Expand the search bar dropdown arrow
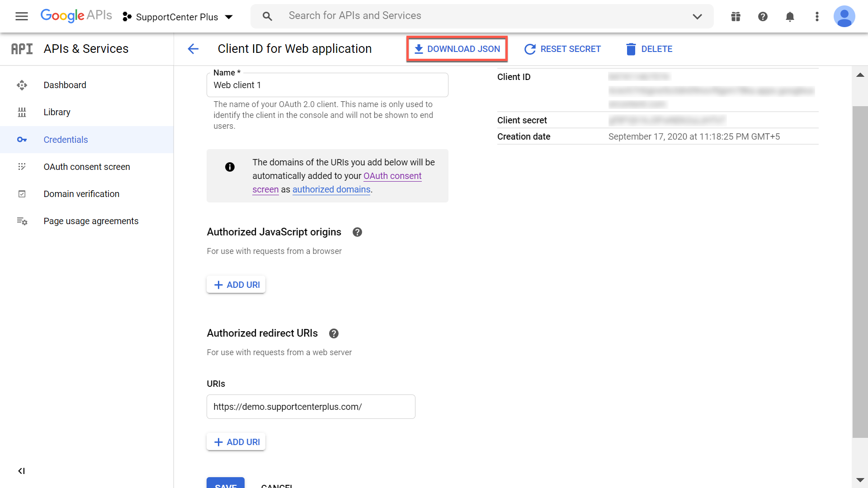Image resolution: width=868 pixels, height=488 pixels. pos(697,17)
